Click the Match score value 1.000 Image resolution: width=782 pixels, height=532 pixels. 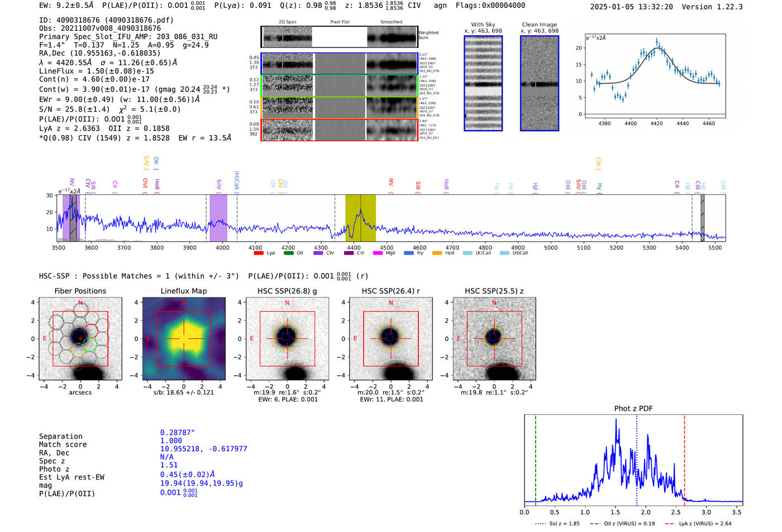171,441
